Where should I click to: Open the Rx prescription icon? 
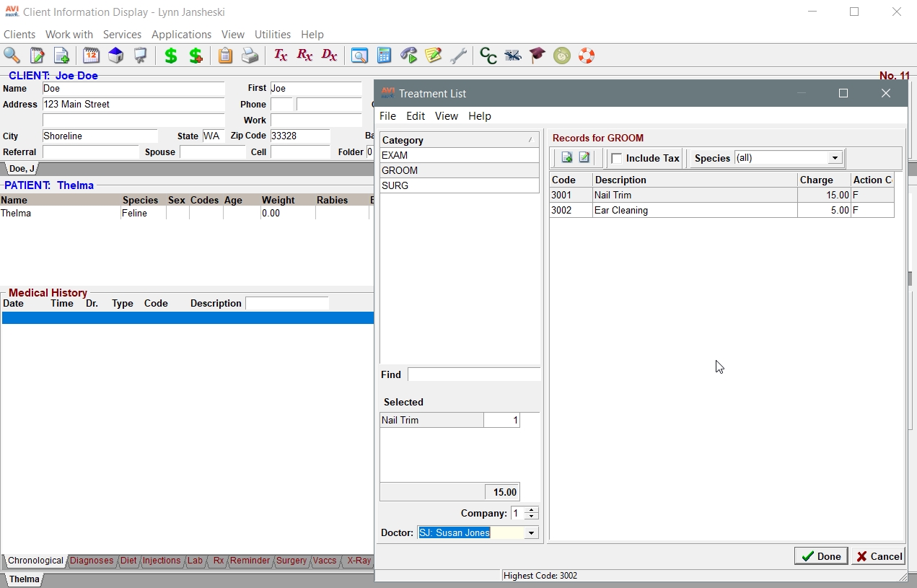304,56
